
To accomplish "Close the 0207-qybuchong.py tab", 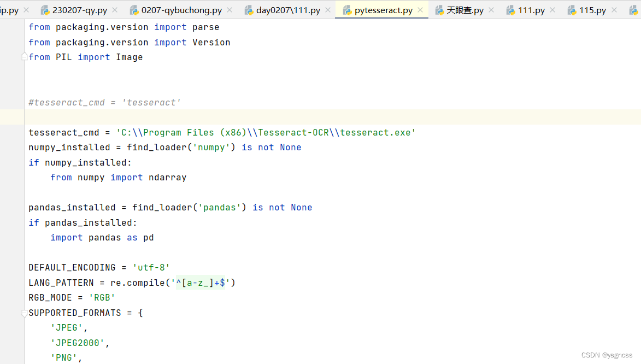I will click(230, 10).
